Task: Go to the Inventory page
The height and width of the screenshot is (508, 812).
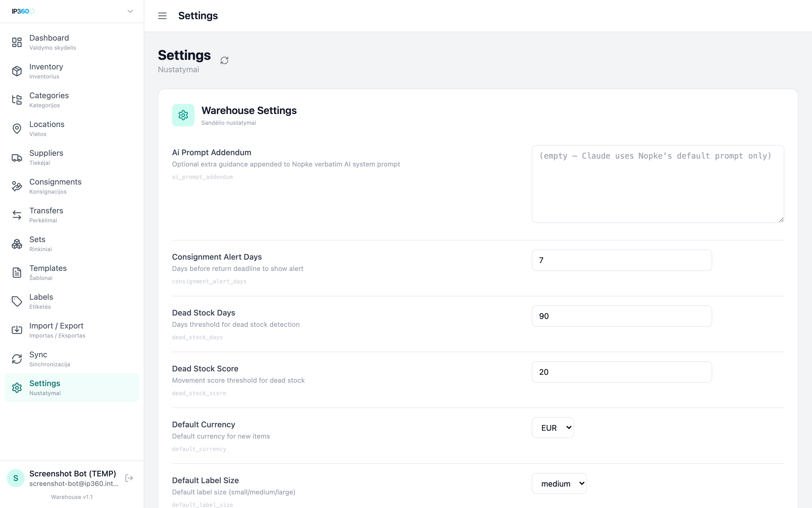Action: pyautogui.click(x=72, y=71)
